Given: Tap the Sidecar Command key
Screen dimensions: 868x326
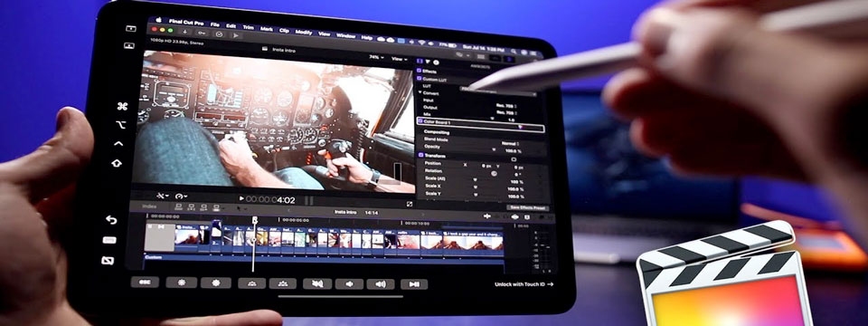Looking at the screenshot, I should tap(122, 106).
